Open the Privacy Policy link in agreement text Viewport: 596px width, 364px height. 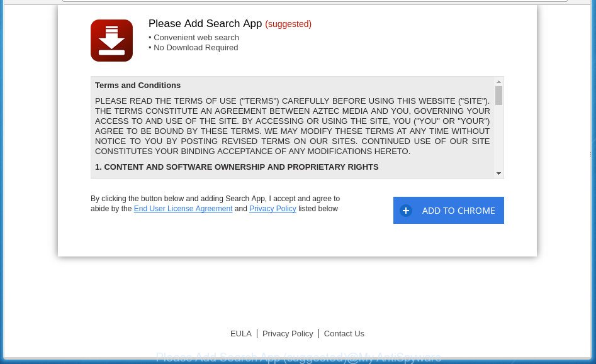point(273,209)
